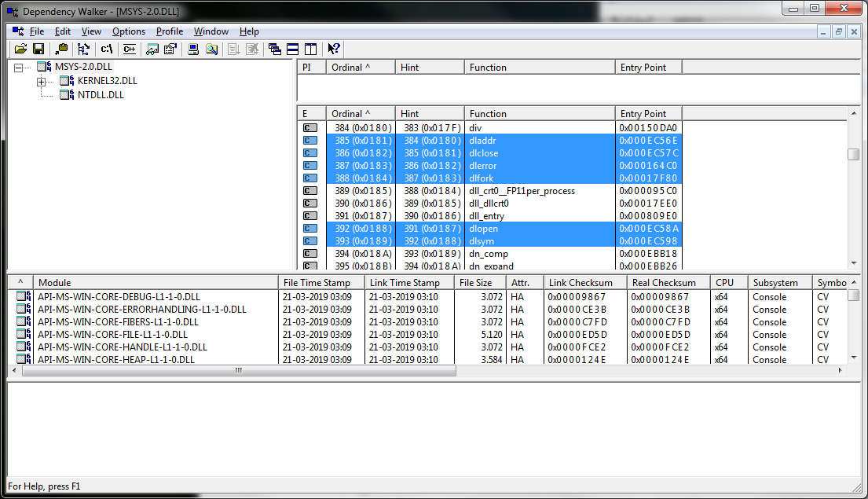
Task: Open the View menu
Action: pyautogui.click(x=91, y=31)
